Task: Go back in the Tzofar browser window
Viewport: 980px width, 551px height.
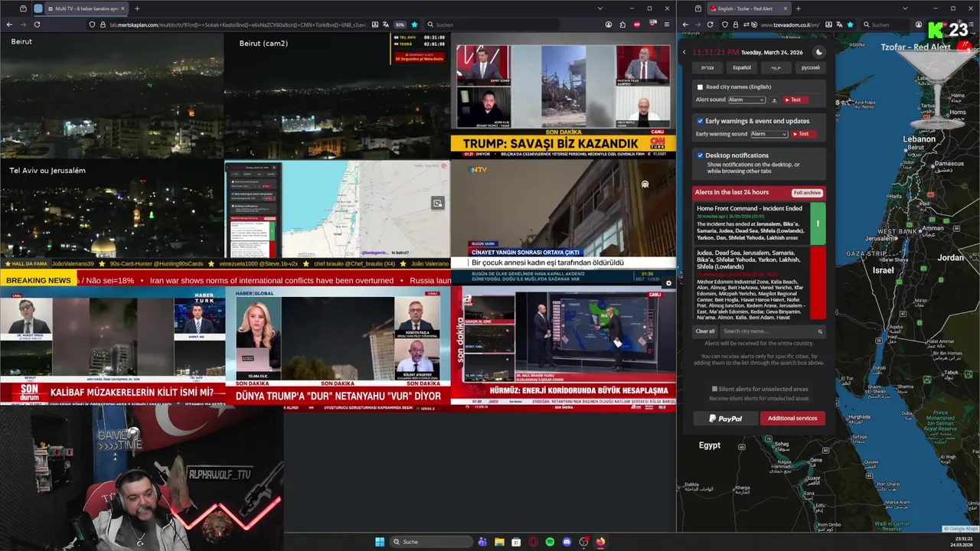Action: (685, 24)
